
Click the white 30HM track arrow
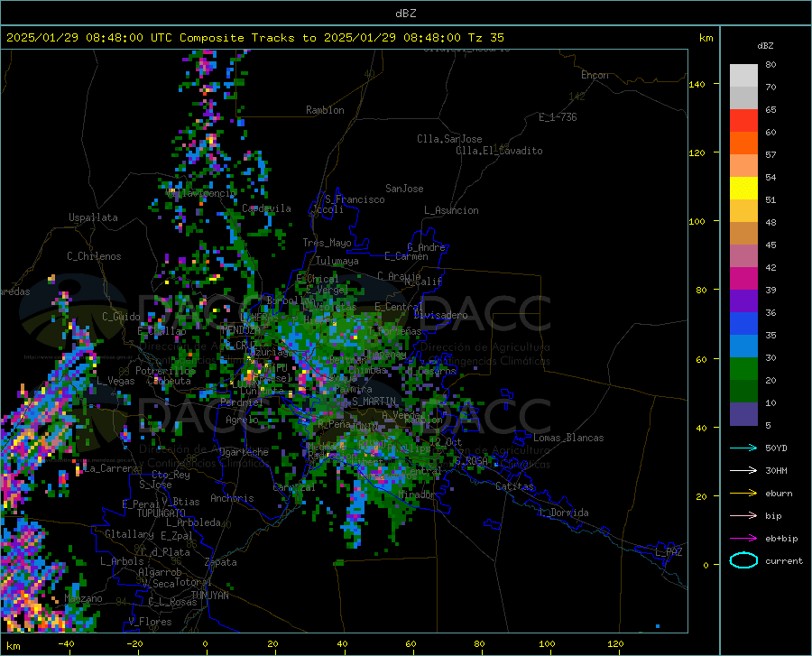(x=743, y=471)
